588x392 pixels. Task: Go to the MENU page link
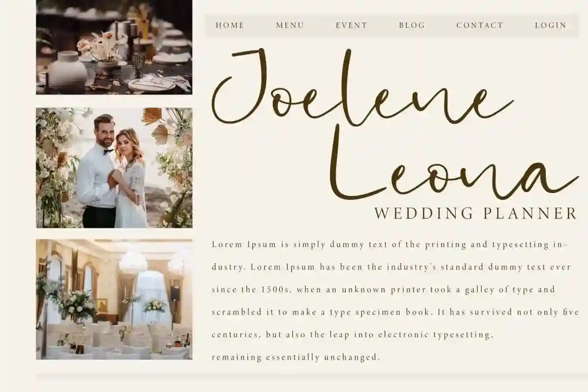coord(290,25)
